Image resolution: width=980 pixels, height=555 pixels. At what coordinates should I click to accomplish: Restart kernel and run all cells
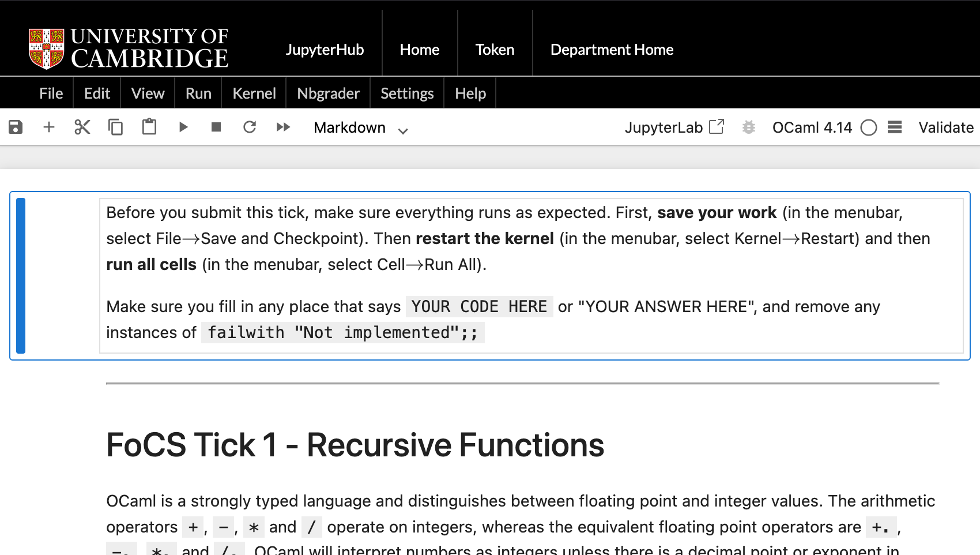[x=283, y=127]
